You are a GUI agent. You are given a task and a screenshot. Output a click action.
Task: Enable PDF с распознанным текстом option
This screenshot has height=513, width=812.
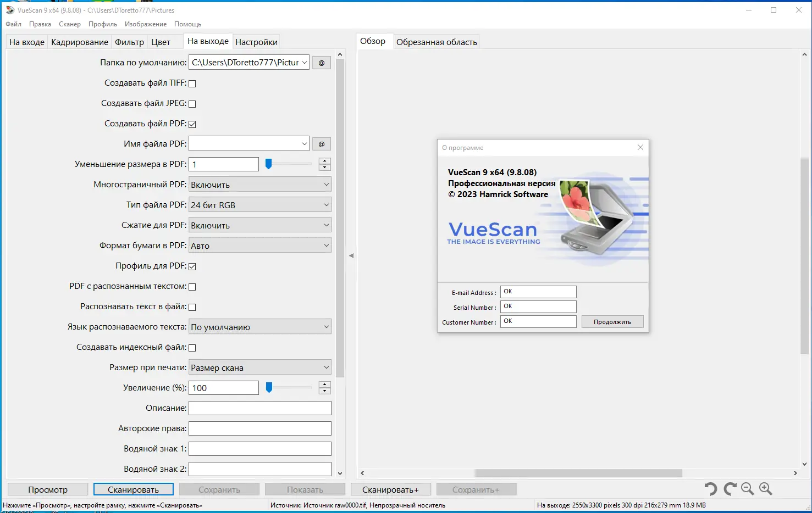pos(192,286)
